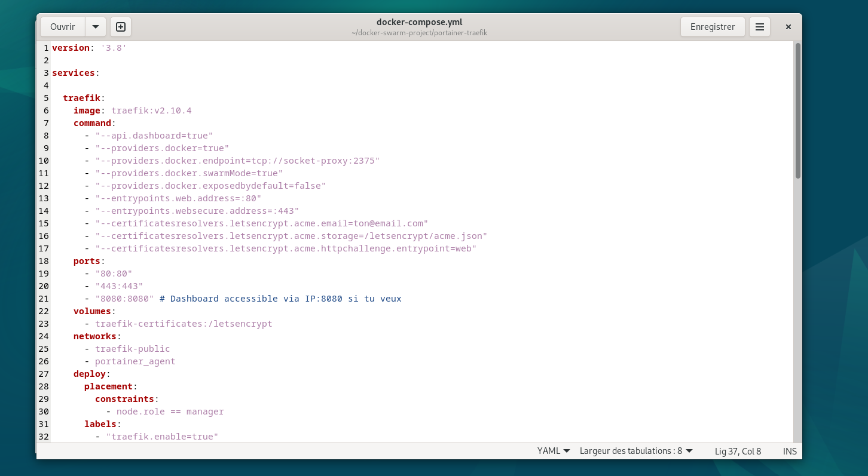This screenshot has height=476, width=868.
Task: Place cursor in the Dashboard accessible comment
Action: click(x=281, y=299)
